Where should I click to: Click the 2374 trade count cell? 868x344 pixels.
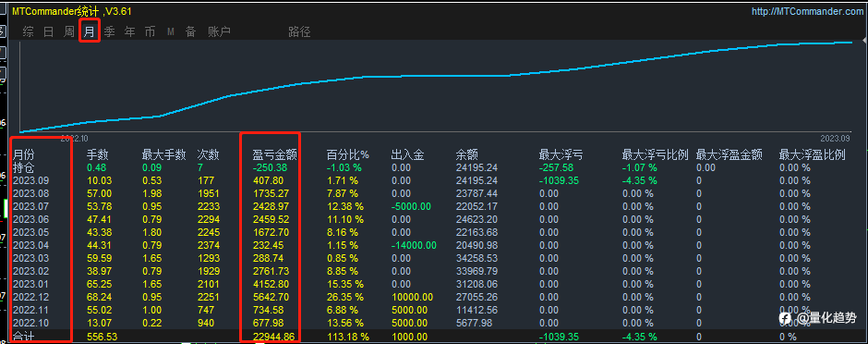[209, 245]
